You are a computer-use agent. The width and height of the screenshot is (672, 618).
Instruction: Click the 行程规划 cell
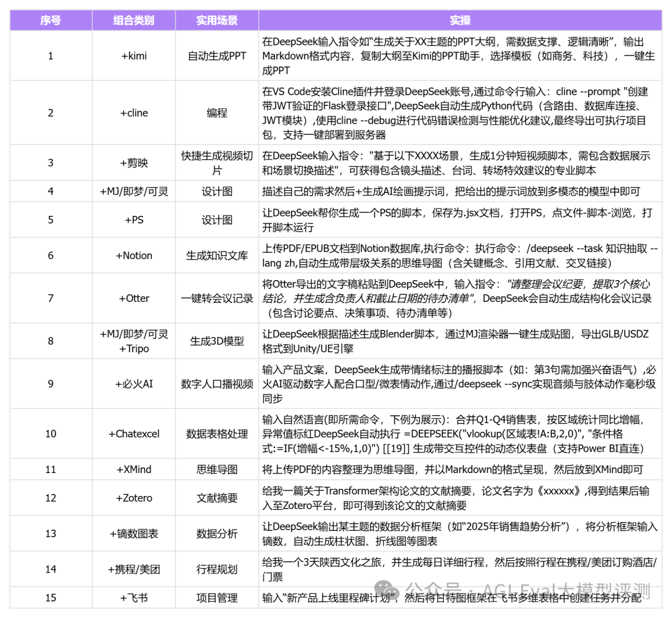[217, 569]
